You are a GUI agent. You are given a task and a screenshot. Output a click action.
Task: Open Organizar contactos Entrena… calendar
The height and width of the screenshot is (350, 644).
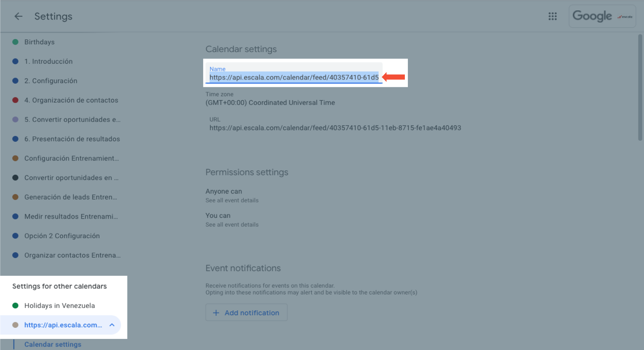pos(72,255)
